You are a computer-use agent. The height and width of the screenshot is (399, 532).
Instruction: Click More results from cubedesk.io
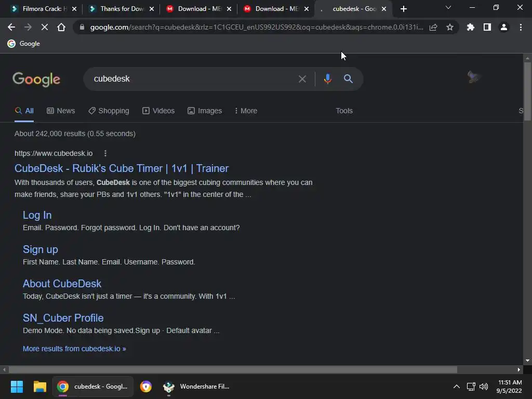[74, 349]
